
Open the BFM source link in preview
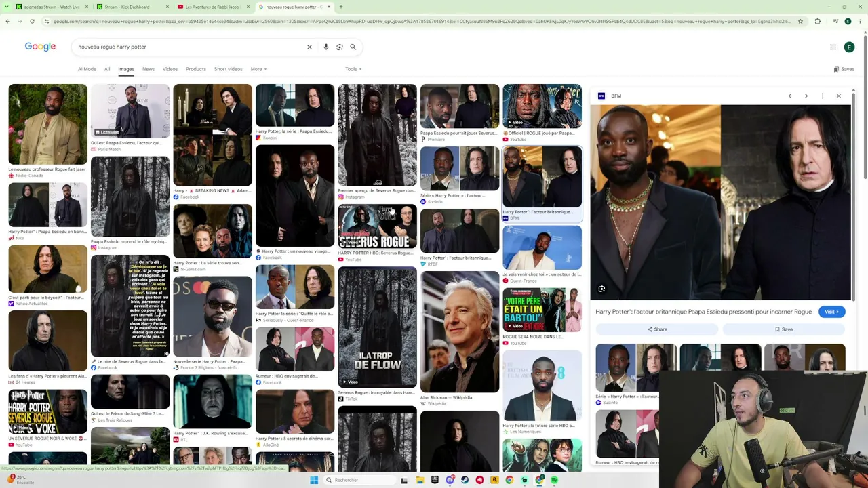[610, 96]
